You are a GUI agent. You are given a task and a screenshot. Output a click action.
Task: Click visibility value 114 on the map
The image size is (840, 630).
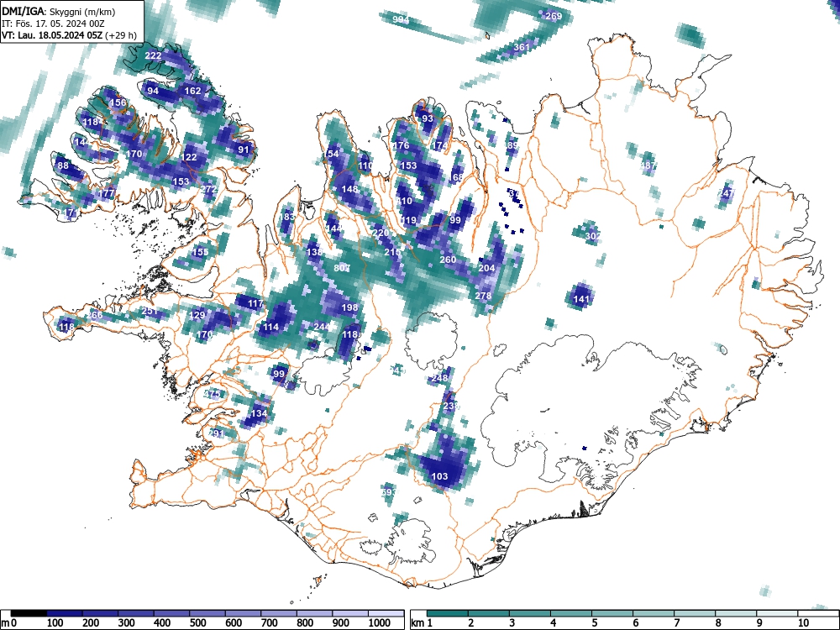point(270,327)
